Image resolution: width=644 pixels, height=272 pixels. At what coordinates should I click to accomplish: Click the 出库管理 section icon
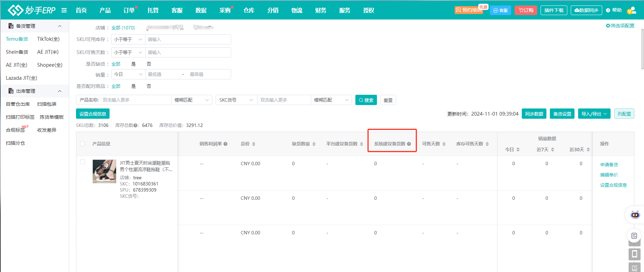[11, 91]
